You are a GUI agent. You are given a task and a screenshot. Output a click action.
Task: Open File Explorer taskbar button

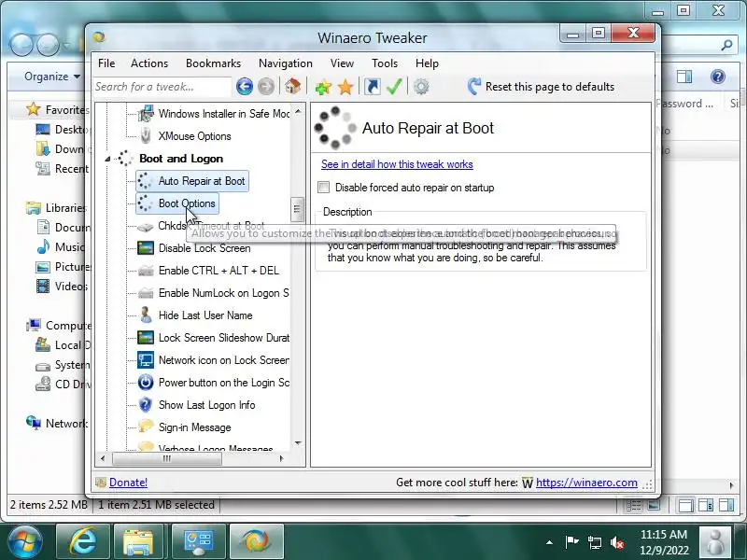coord(138,542)
